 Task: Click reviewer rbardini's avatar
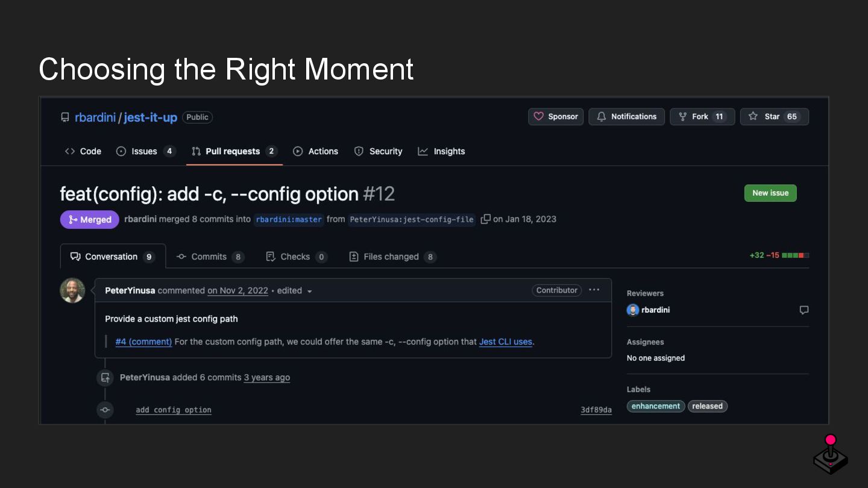[633, 310]
